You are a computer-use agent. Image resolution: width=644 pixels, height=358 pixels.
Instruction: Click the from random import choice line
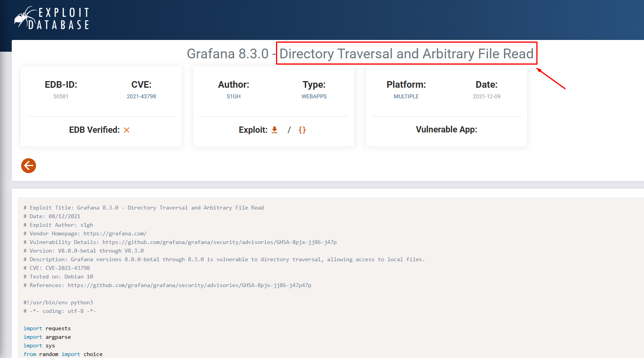point(63,354)
